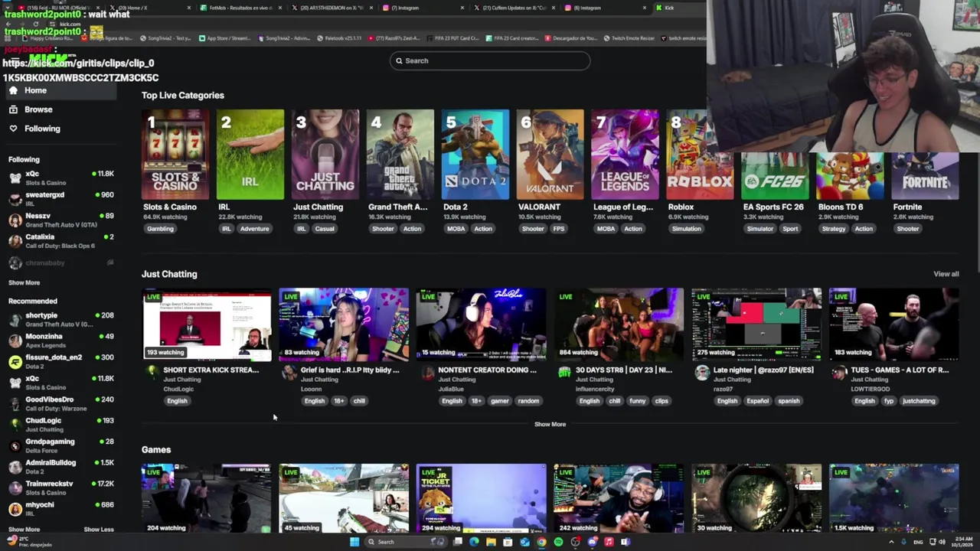Screen dimensions: 980x551
Task: Open Twitch Emote Resizer bookmark
Action: point(629,37)
